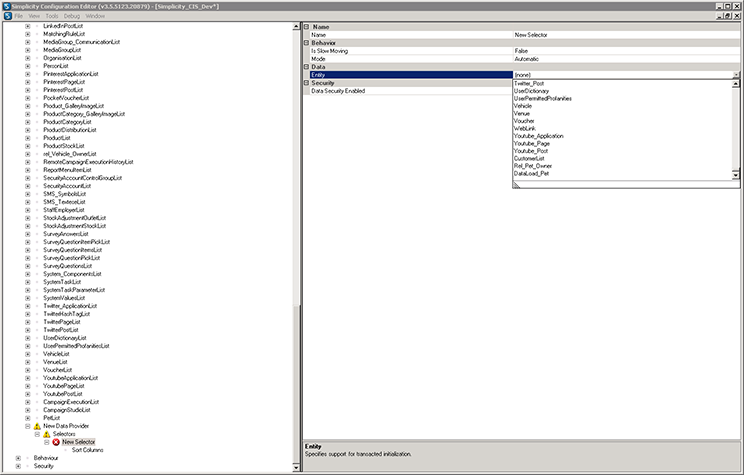Select the Sort Columns tree item
Screen dimensions: 744x475
[x=87, y=450]
